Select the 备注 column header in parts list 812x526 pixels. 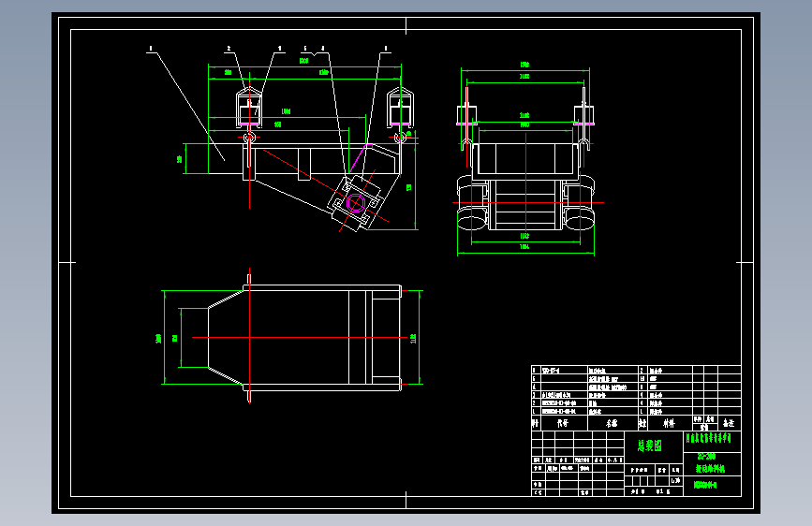729,423
